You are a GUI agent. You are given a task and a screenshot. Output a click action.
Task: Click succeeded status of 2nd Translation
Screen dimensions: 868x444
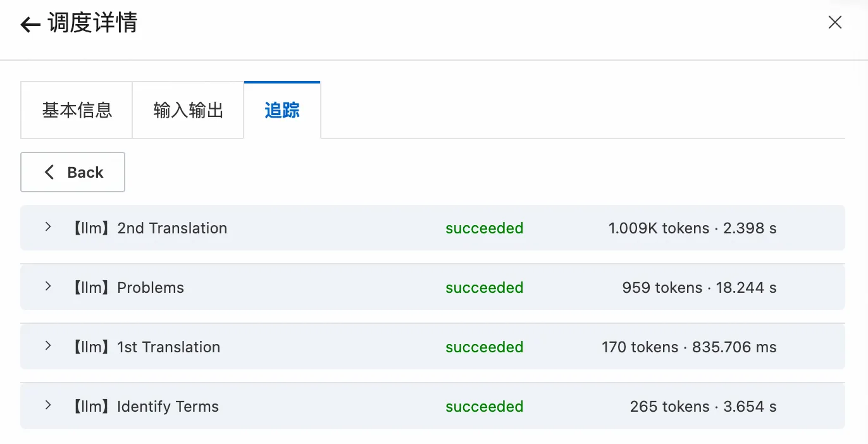click(485, 228)
